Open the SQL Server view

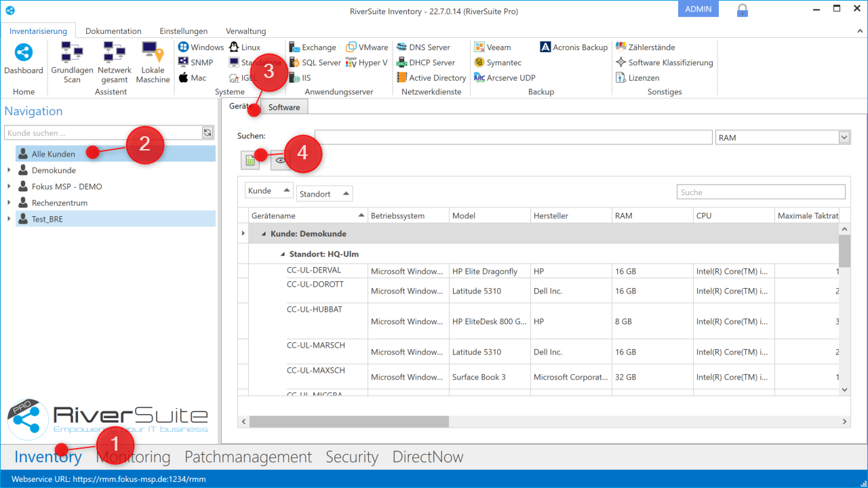pos(315,62)
